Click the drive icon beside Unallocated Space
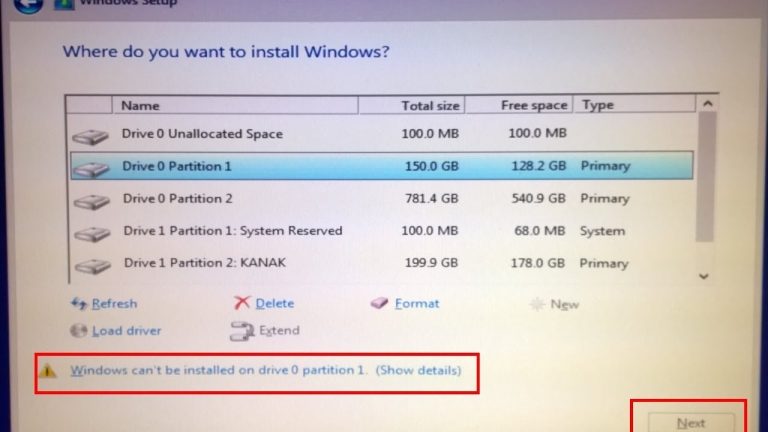Viewport: 768px width, 432px height. [91, 137]
